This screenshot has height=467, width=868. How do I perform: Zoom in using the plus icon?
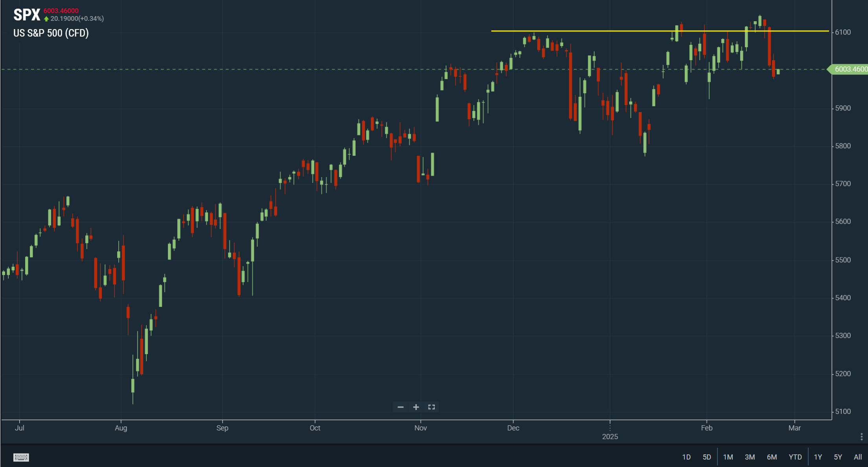416,407
